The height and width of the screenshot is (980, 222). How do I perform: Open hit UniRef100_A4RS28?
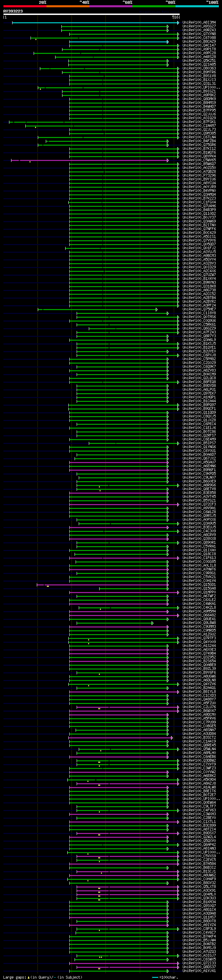coord(199,57)
